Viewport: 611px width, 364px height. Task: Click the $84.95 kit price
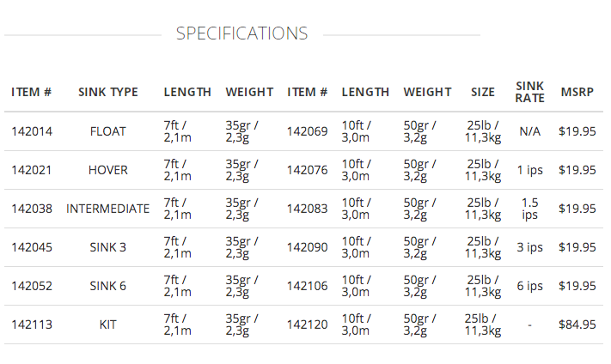[577, 325]
